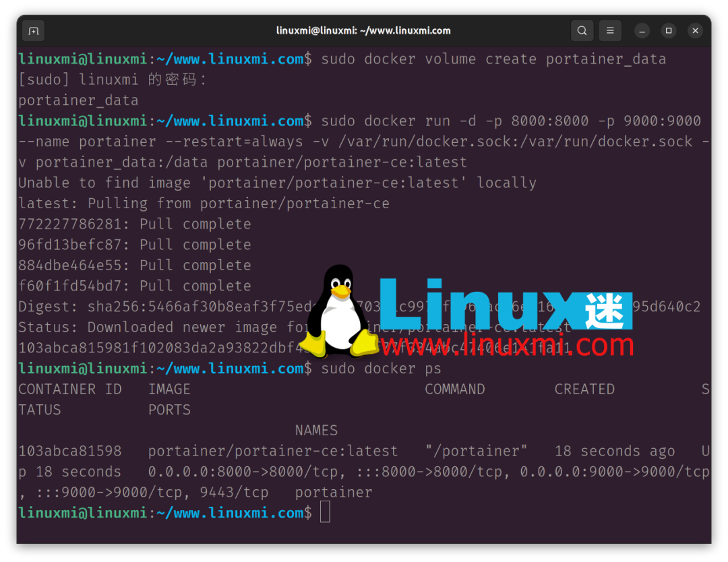
Task: Close the terminal window
Action: (x=695, y=30)
